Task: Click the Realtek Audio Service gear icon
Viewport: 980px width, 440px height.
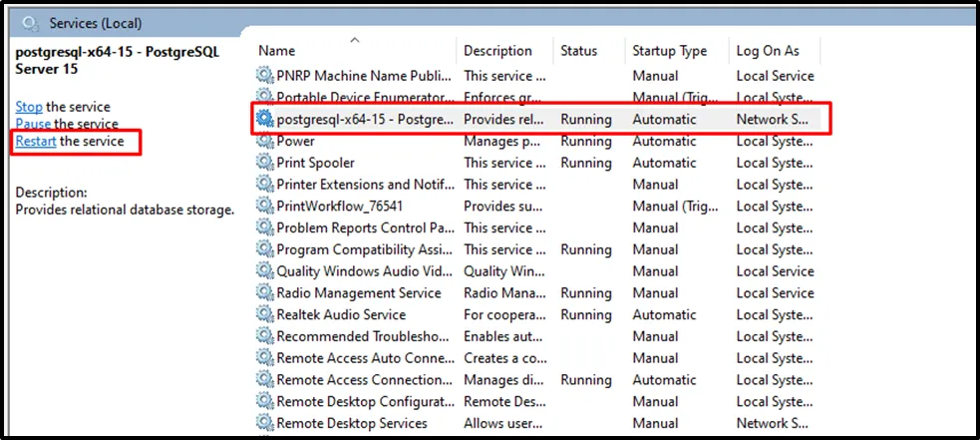Action: (264, 314)
